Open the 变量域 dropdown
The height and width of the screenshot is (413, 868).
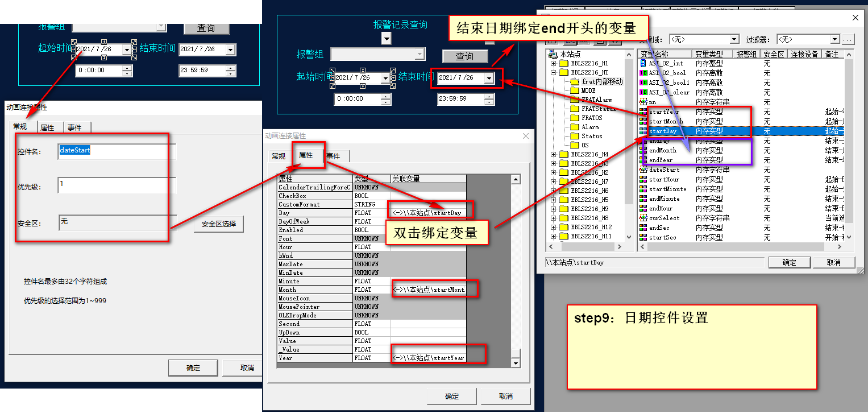tap(734, 39)
